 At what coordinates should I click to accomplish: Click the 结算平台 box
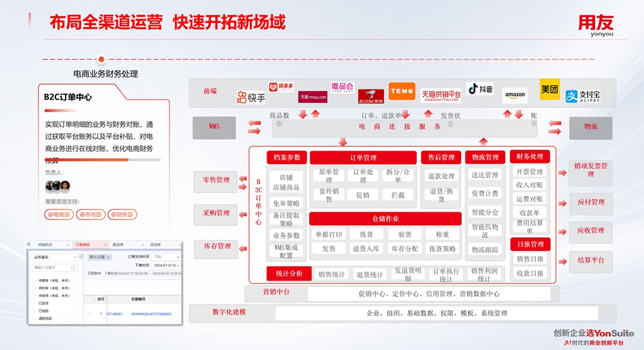tap(591, 261)
